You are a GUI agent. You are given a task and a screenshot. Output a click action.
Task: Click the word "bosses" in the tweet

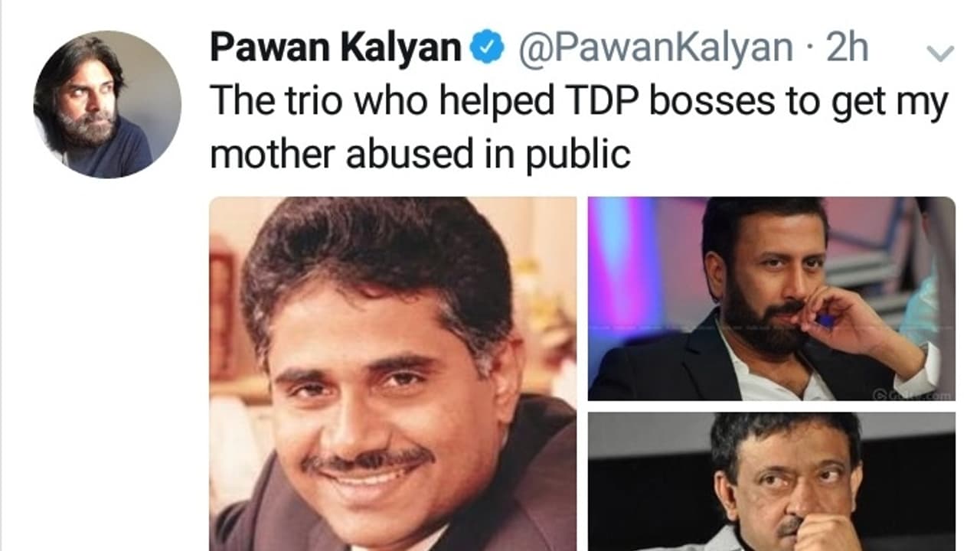coord(712,100)
